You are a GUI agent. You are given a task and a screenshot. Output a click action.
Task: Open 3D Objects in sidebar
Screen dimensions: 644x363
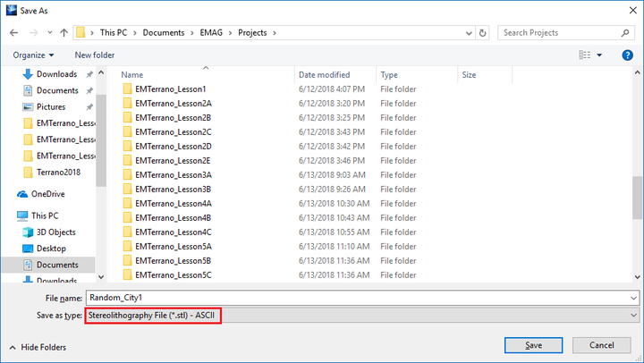point(55,232)
